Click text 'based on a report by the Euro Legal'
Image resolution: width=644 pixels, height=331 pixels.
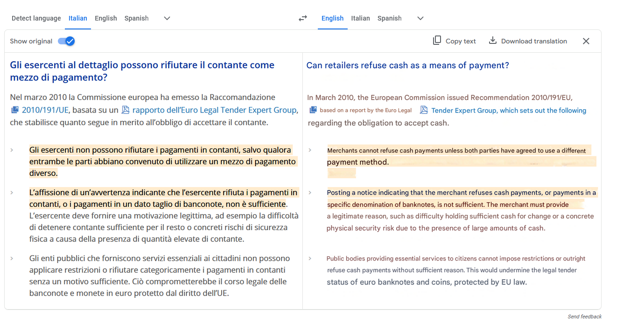[366, 111]
